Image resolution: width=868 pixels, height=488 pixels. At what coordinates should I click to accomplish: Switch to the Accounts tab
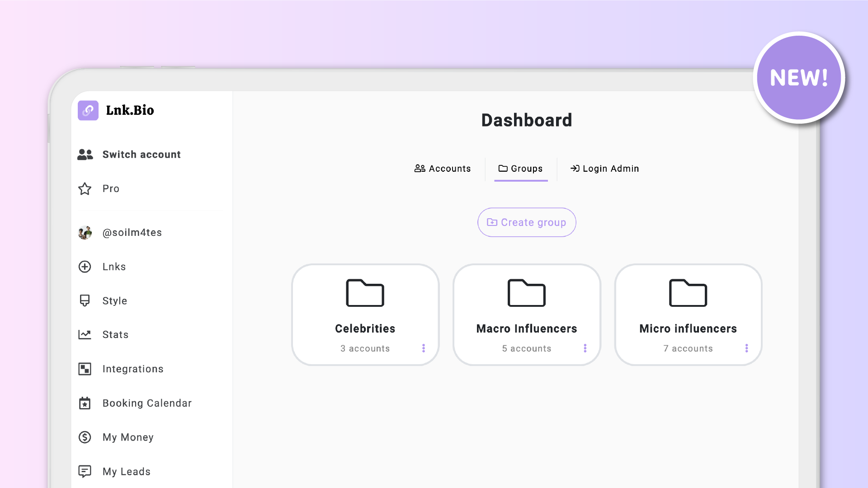coord(443,169)
